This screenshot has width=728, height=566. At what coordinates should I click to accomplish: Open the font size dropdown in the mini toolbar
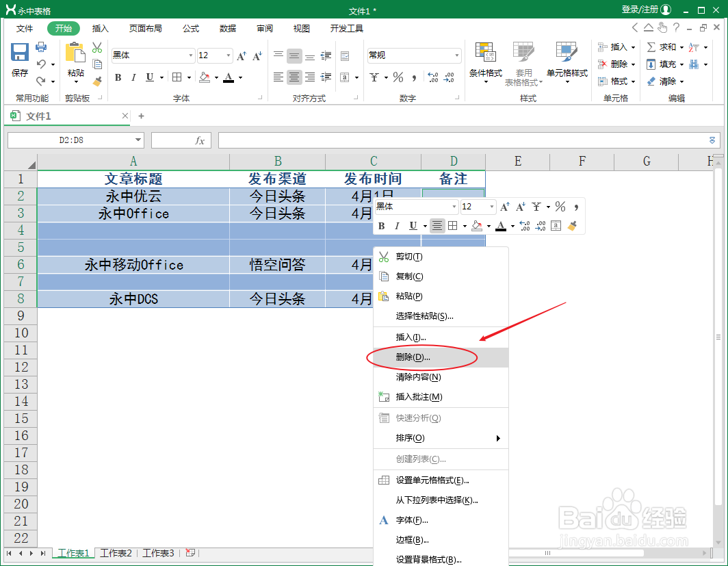pyautogui.click(x=491, y=206)
